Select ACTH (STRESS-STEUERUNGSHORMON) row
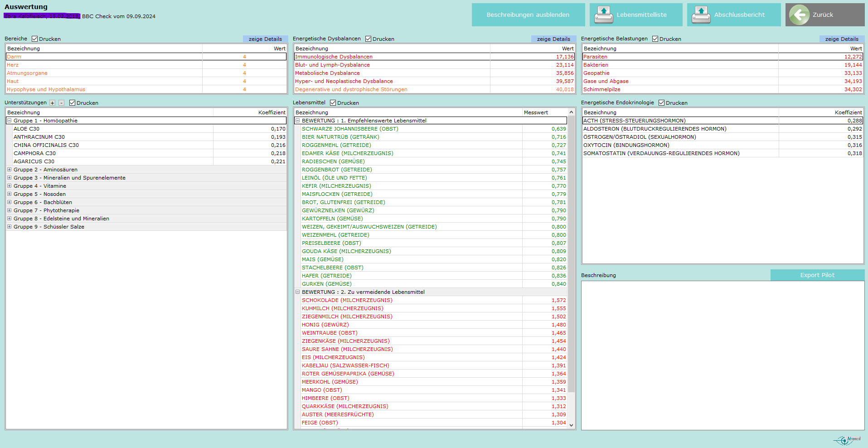This screenshot has height=448, width=868. click(x=723, y=121)
